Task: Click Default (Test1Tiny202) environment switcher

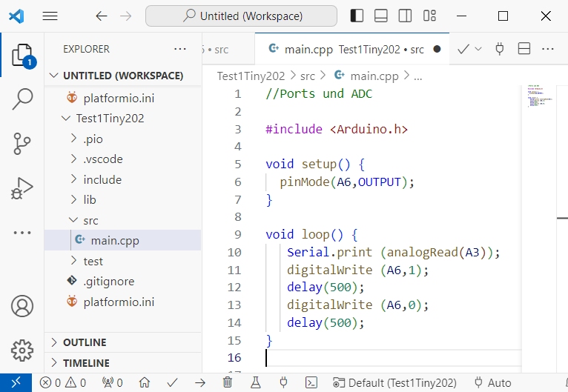Action: click(394, 382)
